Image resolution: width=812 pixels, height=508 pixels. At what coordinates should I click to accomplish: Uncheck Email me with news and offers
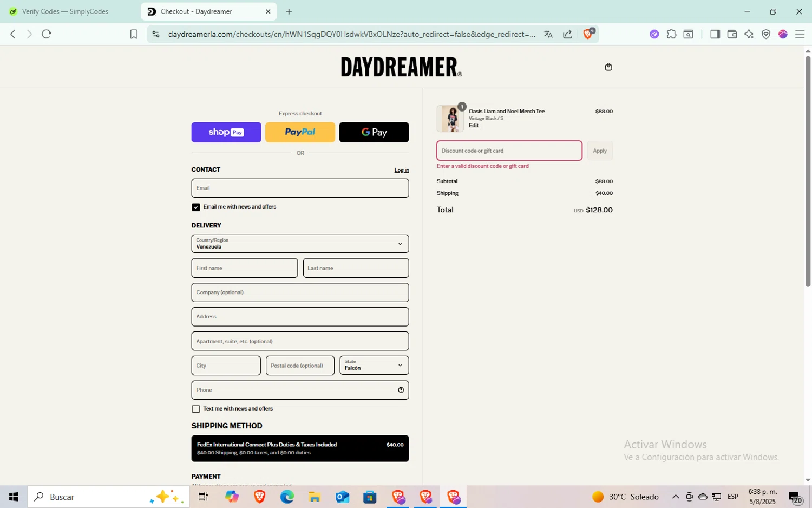[x=196, y=207]
